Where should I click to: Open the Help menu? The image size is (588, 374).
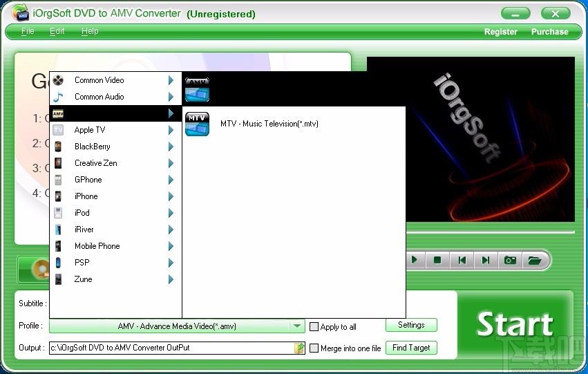coord(90,31)
